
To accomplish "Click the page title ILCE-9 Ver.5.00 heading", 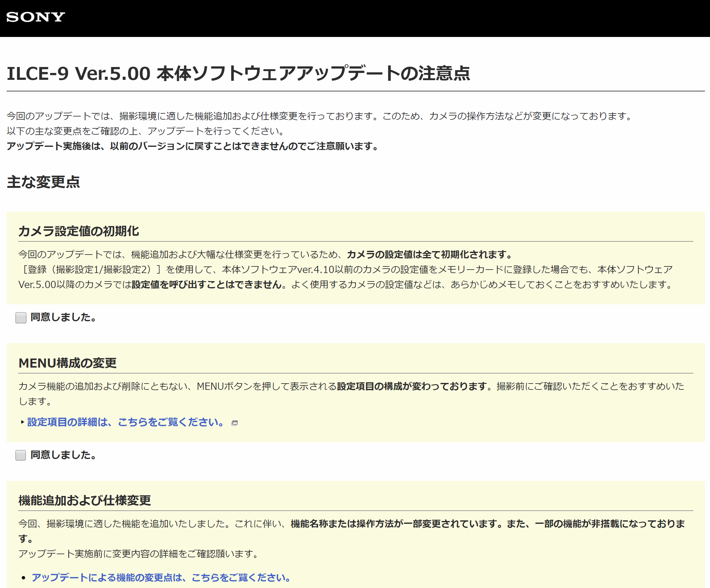I will coord(238,73).
